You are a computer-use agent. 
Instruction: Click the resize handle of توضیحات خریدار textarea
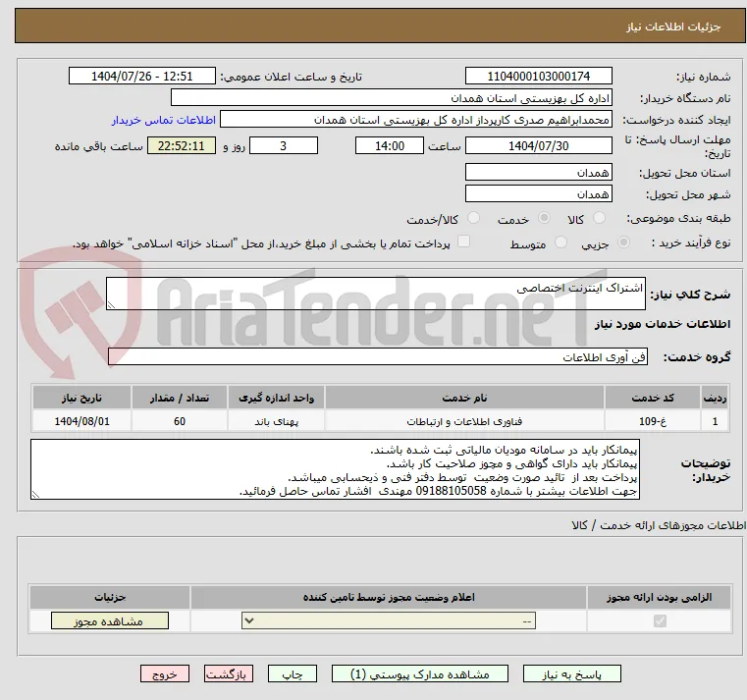35,494
